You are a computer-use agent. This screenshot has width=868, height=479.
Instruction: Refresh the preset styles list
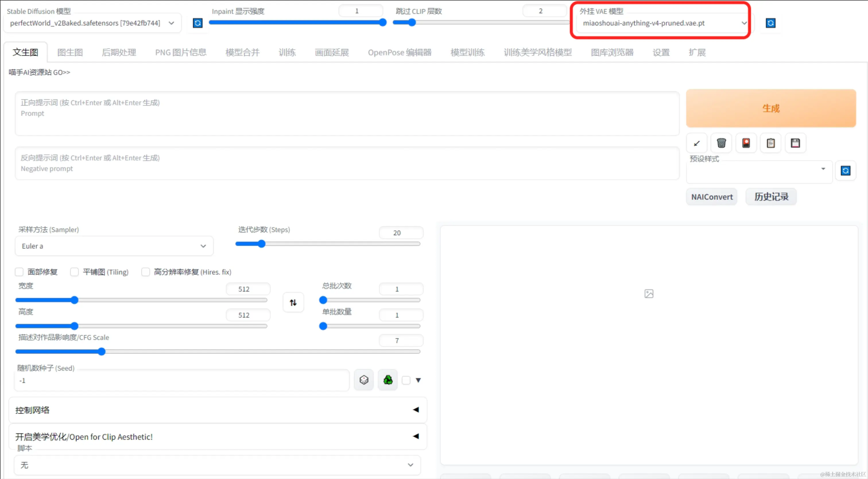click(845, 171)
